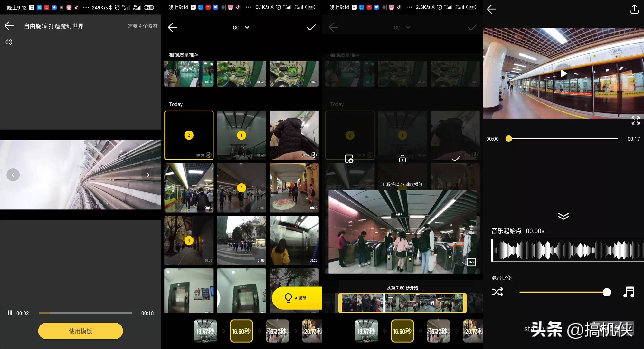Mute the template preview audio with the speaker icon
The width and height of the screenshot is (644, 349).
(8, 42)
